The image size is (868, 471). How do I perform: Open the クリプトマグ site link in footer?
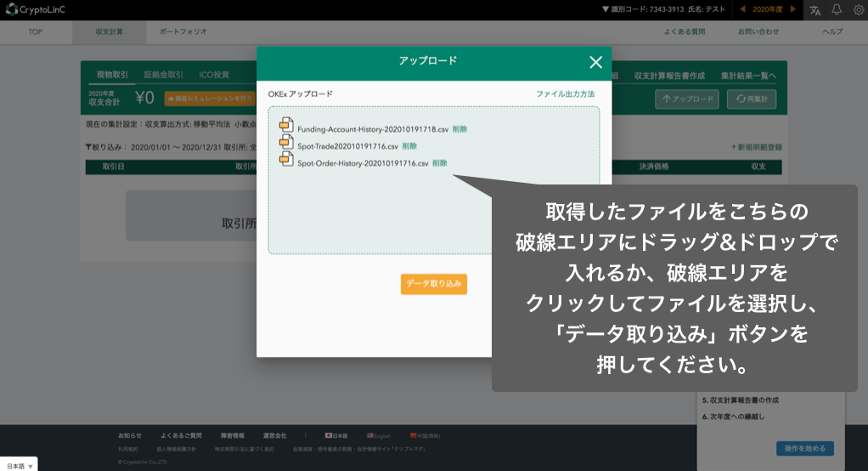click(x=358, y=449)
